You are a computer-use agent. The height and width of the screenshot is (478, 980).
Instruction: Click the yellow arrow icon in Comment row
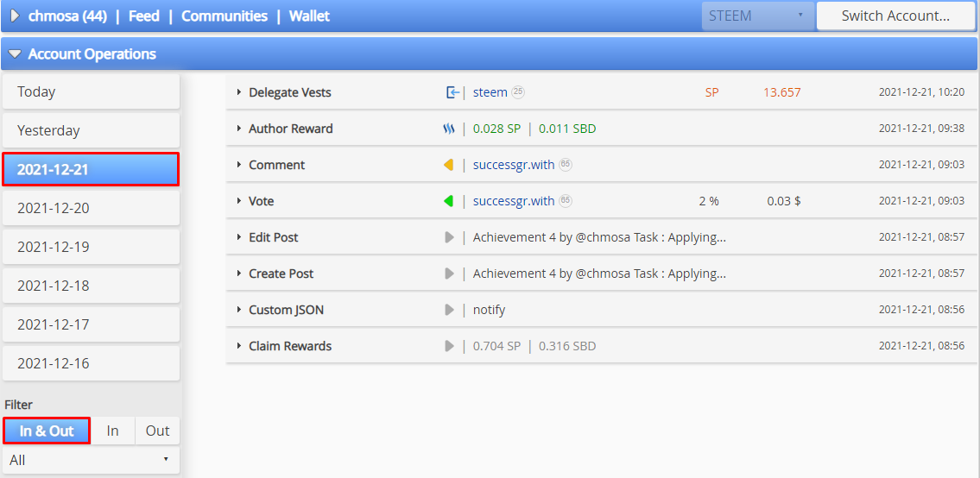click(448, 165)
